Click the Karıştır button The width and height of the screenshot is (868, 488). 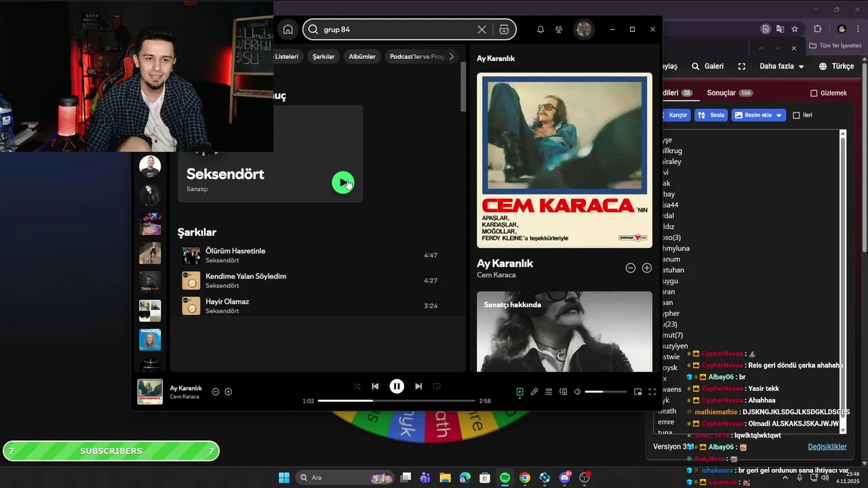pyautogui.click(x=675, y=115)
